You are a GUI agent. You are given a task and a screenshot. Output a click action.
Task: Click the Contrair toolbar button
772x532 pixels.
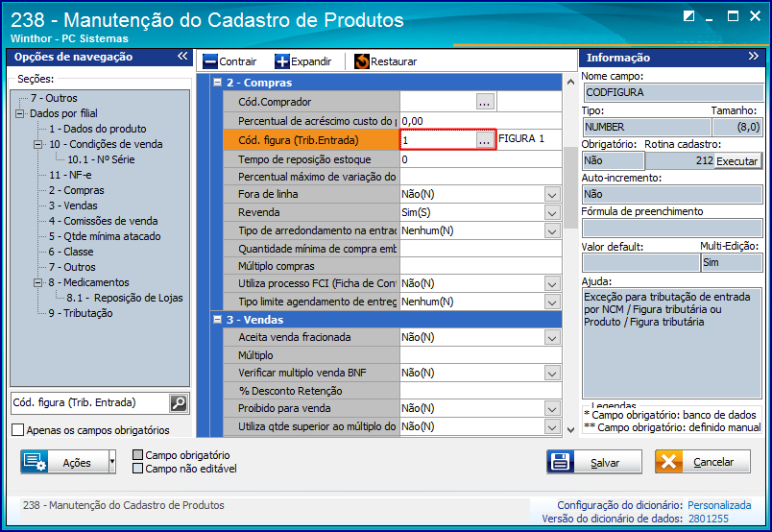[x=229, y=61]
